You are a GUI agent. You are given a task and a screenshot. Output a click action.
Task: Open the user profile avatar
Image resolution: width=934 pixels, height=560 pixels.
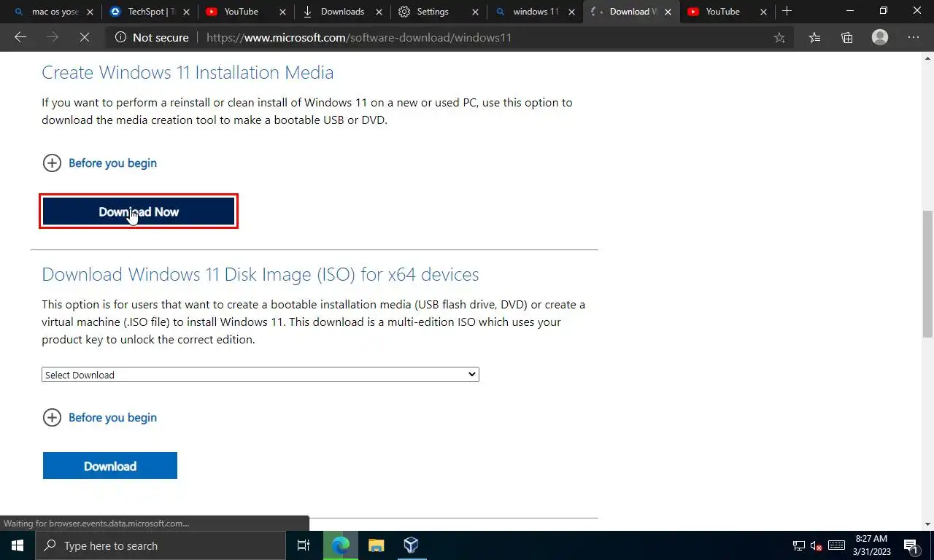(x=880, y=37)
